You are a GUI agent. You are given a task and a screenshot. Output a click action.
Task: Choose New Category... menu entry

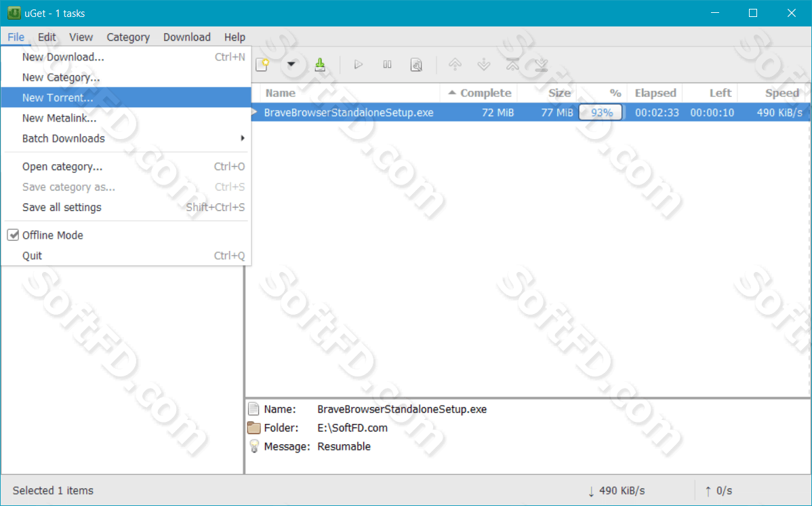pos(126,77)
